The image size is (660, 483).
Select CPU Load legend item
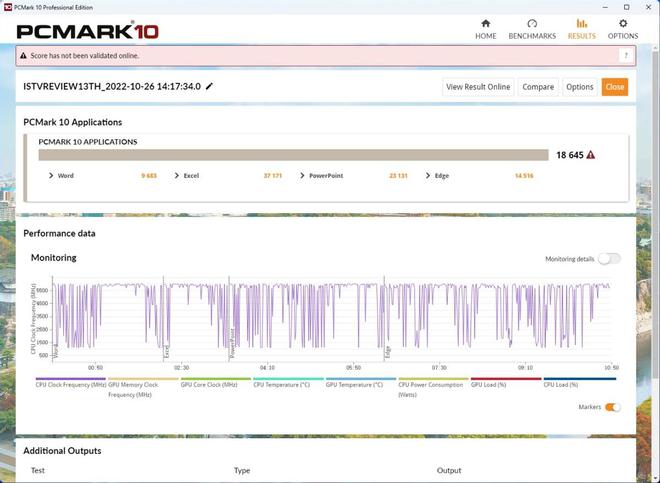[x=580, y=382]
